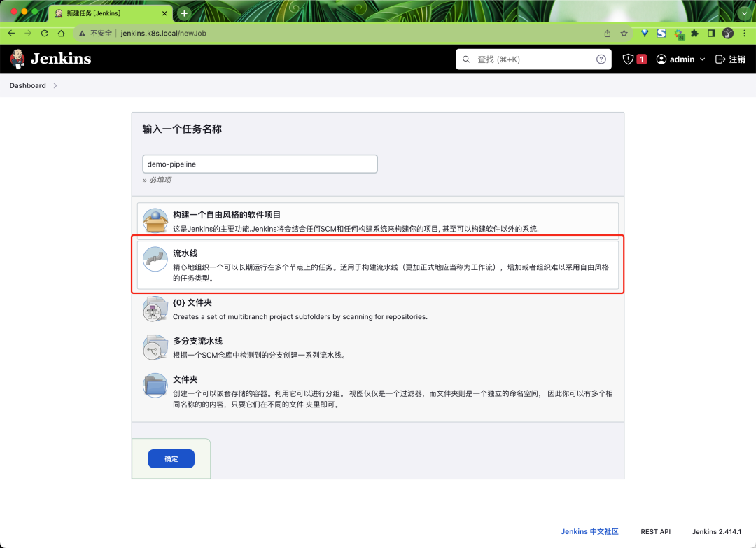
Task: Select the 多分支流水线 branch icon
Action: tap(155, 348)
